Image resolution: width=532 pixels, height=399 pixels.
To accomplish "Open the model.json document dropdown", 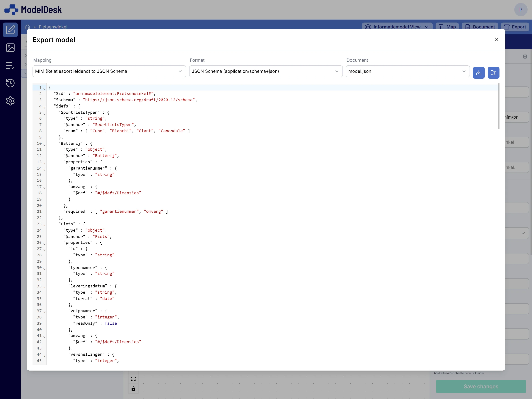I will [x=464, y=71].
